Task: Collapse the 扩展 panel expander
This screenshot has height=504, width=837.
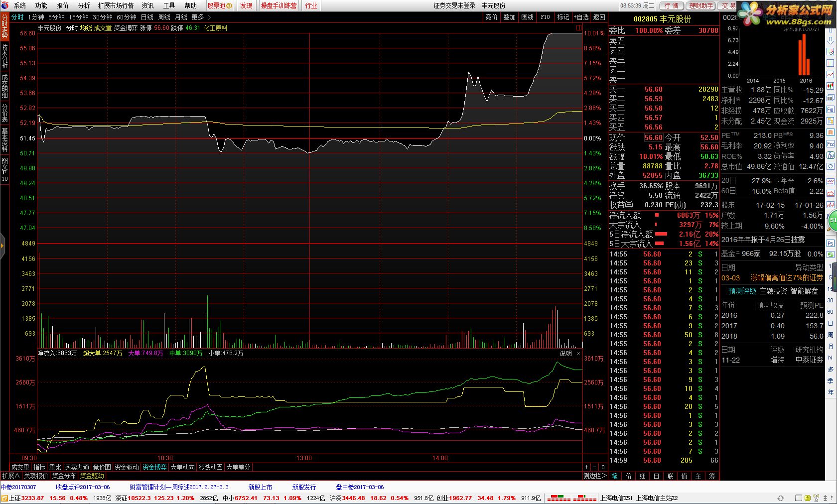Action: pyautogui.click(x=10, y=476)
